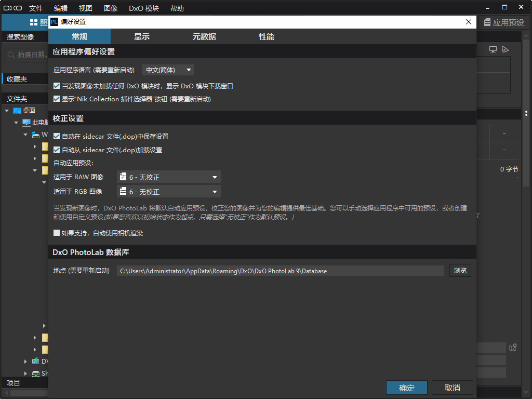Click the PL icon on the preferences dialog title
The width and height of the screenshot is (532, 399).
click(54, 22)
